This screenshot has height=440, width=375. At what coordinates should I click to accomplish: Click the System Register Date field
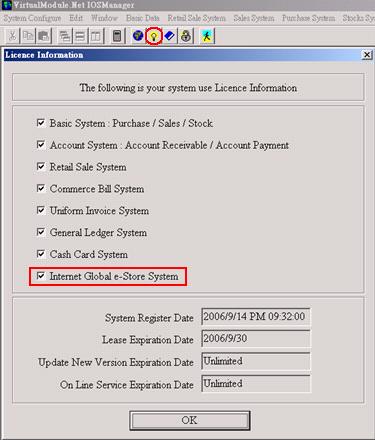tap(256, 316)
